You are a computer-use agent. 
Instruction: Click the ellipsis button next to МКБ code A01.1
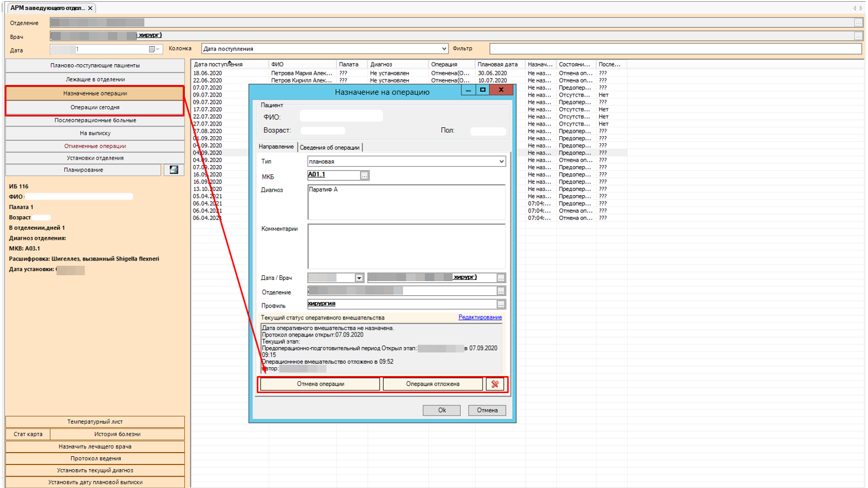(x=365, y=176)
